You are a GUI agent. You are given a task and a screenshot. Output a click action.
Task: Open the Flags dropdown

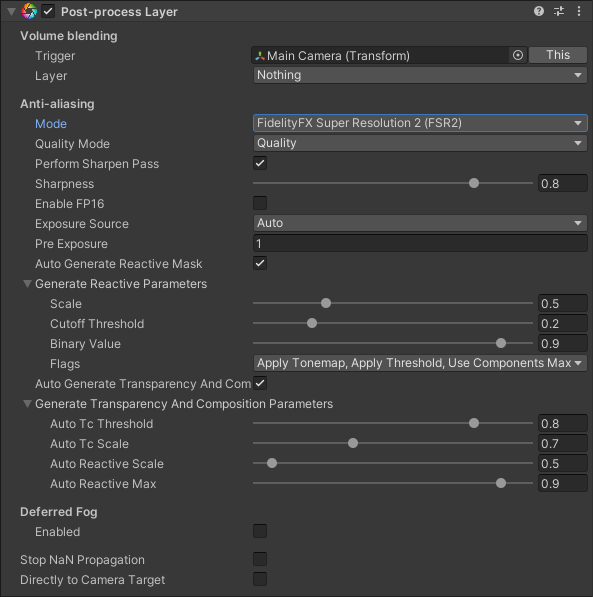coord(420,363)
